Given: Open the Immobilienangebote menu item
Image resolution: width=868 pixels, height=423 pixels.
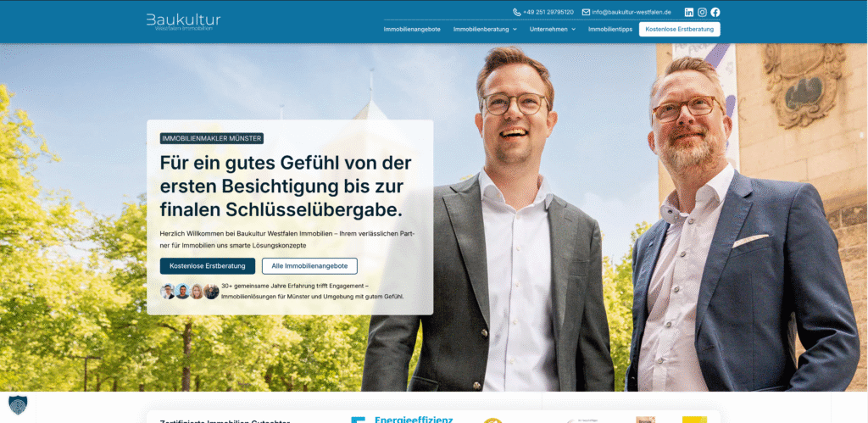Looking at the screenshot, I should tap(412, 30).
